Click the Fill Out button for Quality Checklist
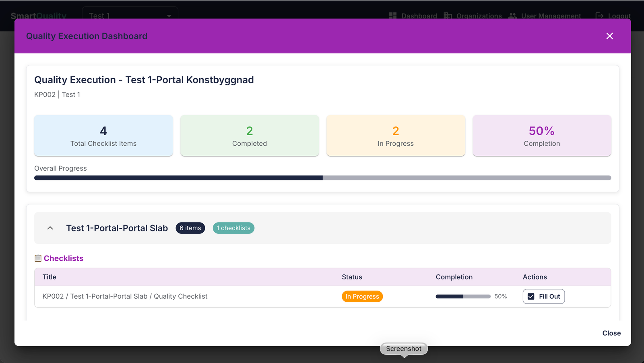The image size is (644, 363). [x=544, y=297]
